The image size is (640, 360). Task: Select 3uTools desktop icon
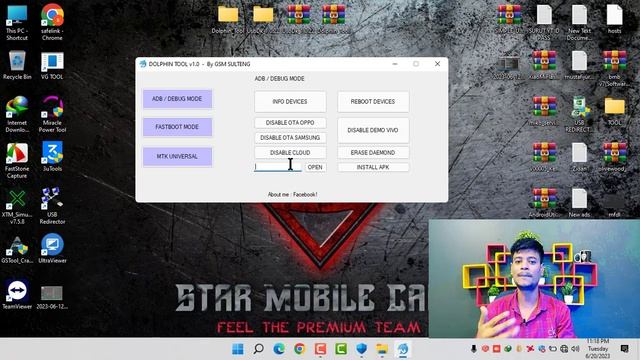click(52, 157)
